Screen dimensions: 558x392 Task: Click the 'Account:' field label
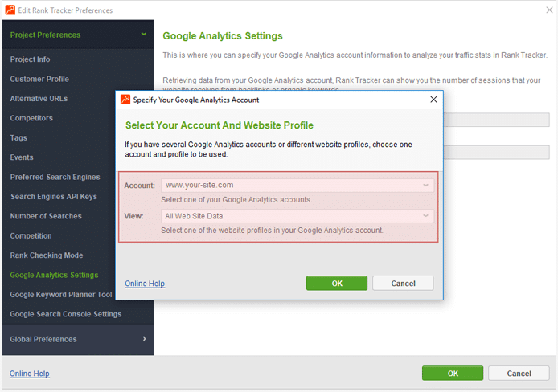pos(140,186)
